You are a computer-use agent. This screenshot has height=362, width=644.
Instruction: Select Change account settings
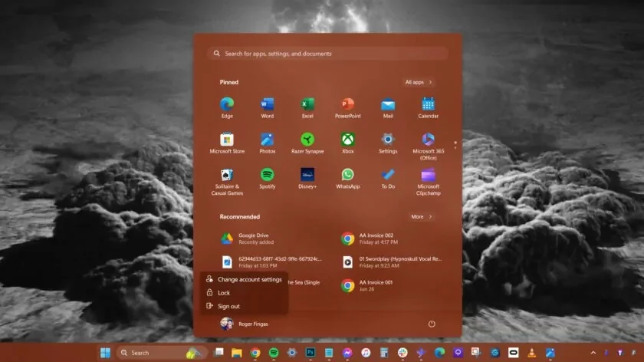[245, 279]
